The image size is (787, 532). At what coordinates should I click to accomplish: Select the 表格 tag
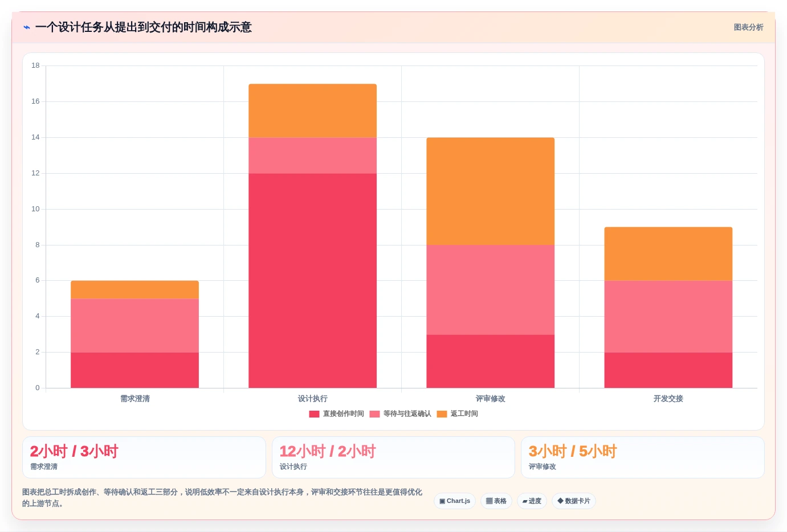(x=496, y=501)
